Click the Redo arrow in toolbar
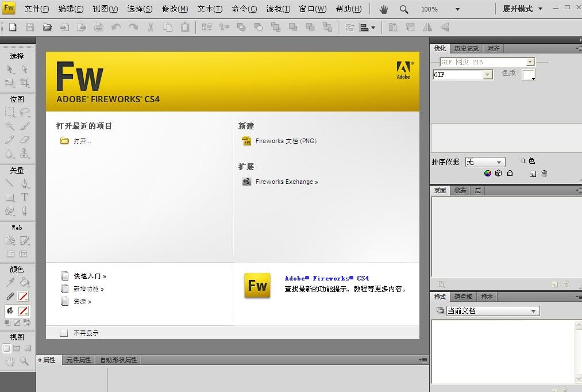This screenshot has width=582, height=392. [133, 27]
